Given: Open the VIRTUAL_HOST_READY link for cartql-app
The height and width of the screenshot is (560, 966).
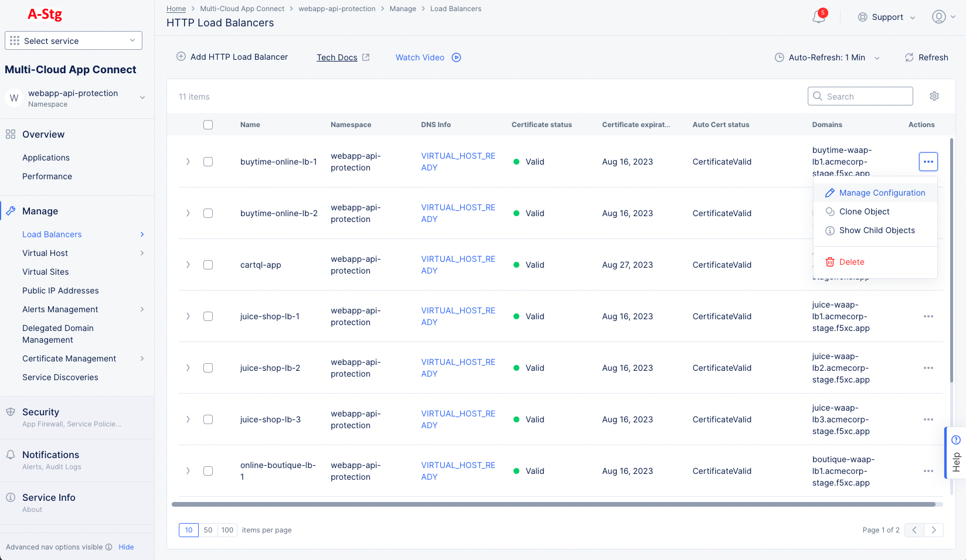Looking at the screenshot, I should point(458,265).
